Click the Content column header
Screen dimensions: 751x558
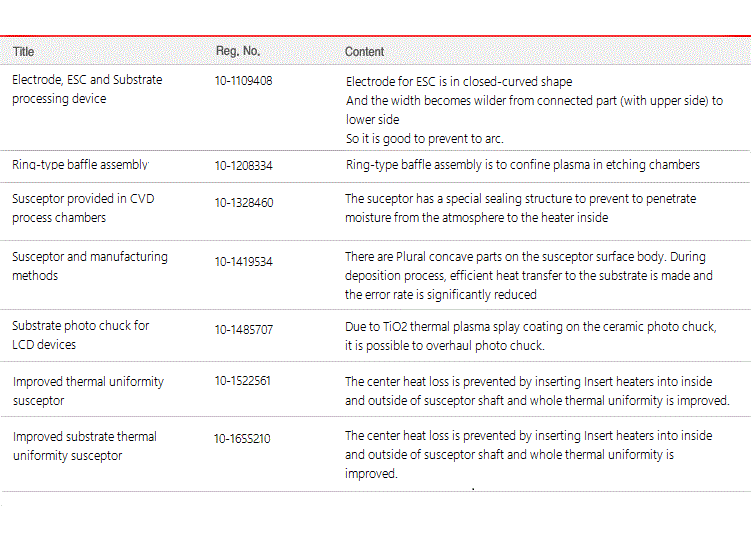click(364, 52)
